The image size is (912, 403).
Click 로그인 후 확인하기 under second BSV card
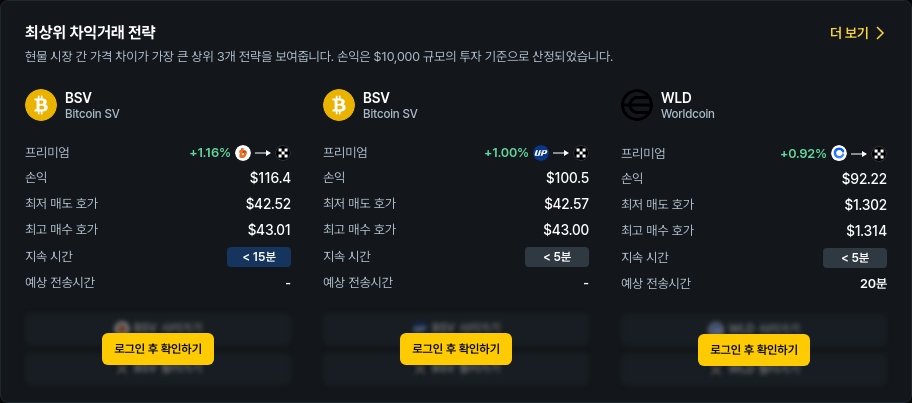tap(456, 349)
